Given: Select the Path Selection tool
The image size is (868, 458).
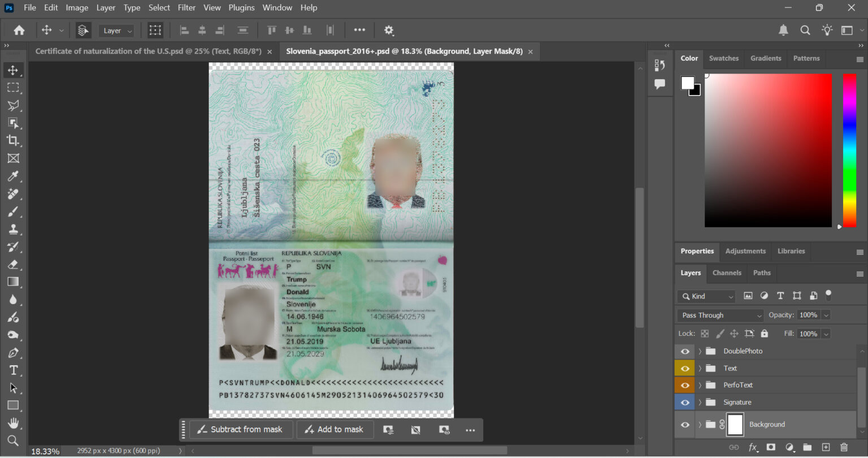Looking at the screenshot, I should pos(13,388).
